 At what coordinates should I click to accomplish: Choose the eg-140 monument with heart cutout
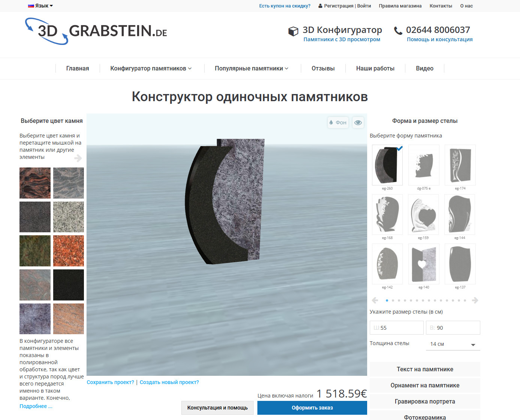(x=423, y=264)
